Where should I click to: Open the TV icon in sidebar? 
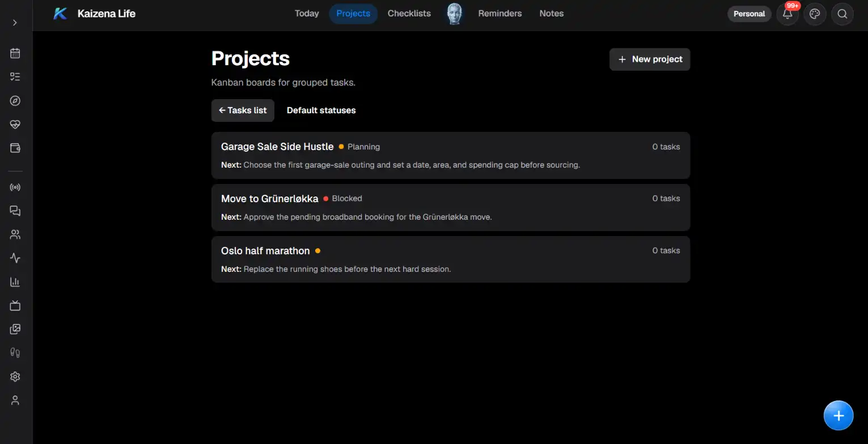[15, 306]
